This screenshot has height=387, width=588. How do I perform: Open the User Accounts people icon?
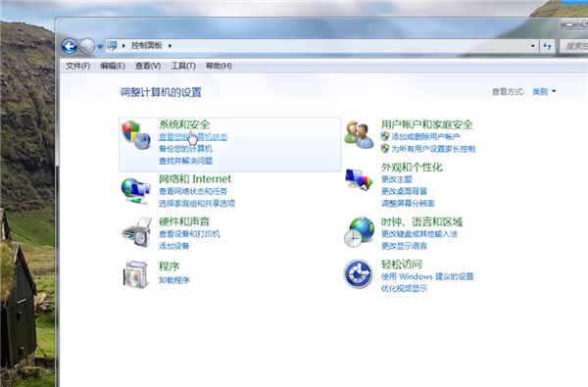[x=359, y=134]
